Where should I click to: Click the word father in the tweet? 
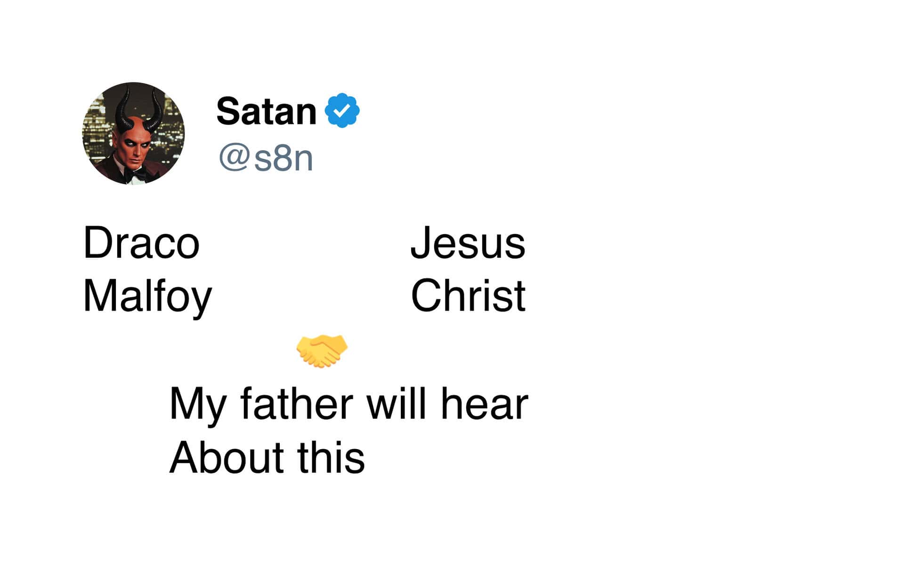pos(296,404)
